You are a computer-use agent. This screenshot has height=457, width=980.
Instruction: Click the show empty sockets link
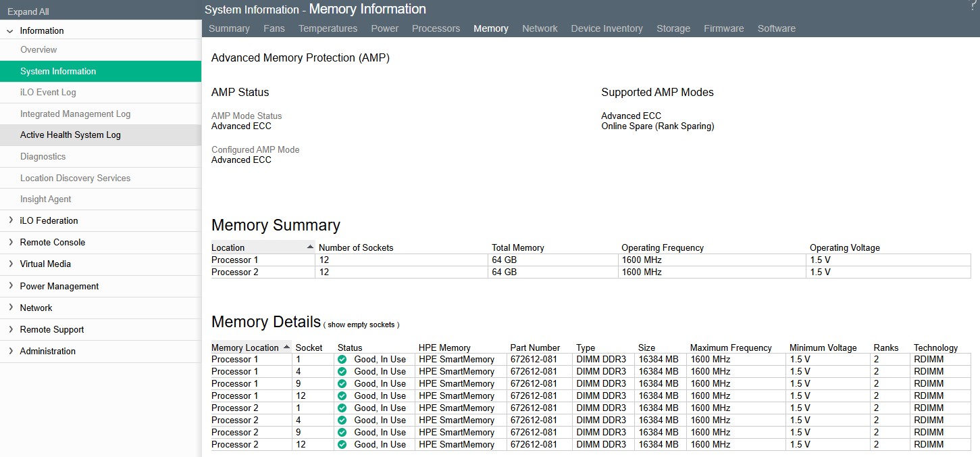coord(361,325)
